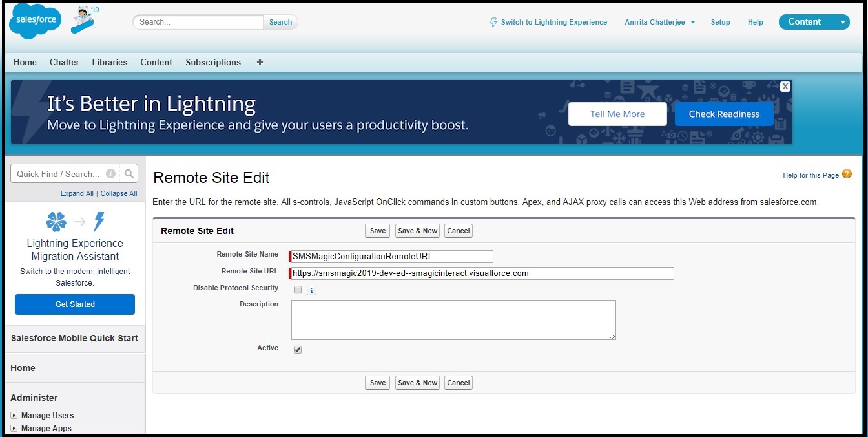
Task: Uncheck the Active checkbox
Action: point(298,350)
